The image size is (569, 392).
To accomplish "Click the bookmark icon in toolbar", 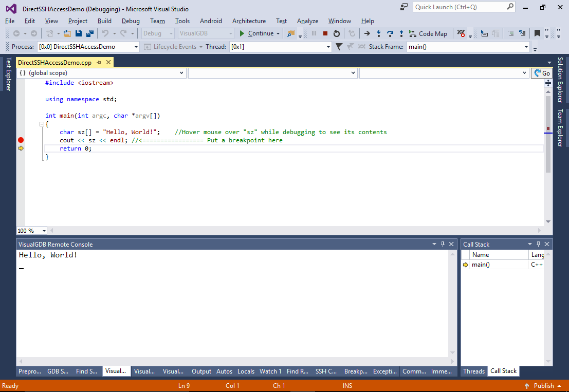I will tap(537, 33).
